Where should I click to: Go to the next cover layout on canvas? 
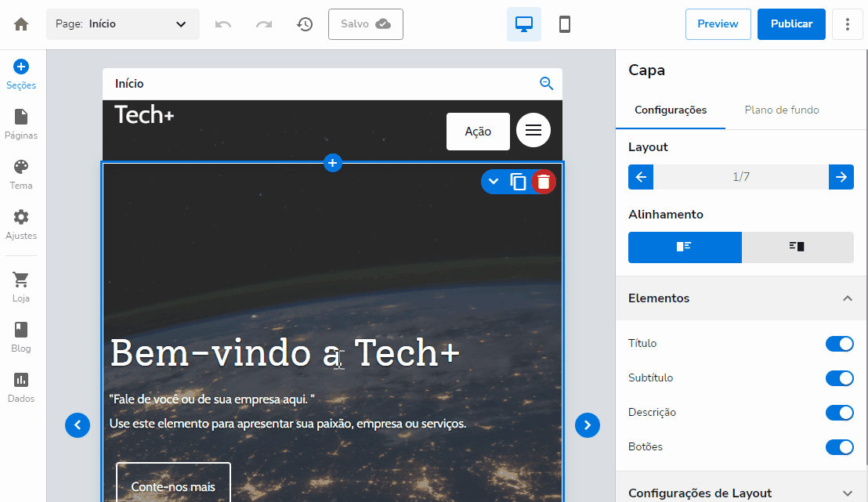click(x=588, y=425)
